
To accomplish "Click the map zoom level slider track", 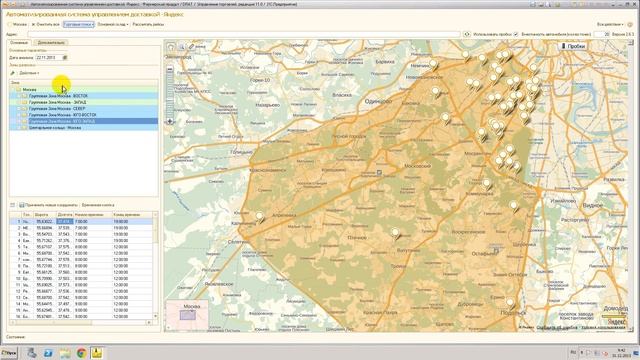I will pyautogui.click(x=170, y=95).
